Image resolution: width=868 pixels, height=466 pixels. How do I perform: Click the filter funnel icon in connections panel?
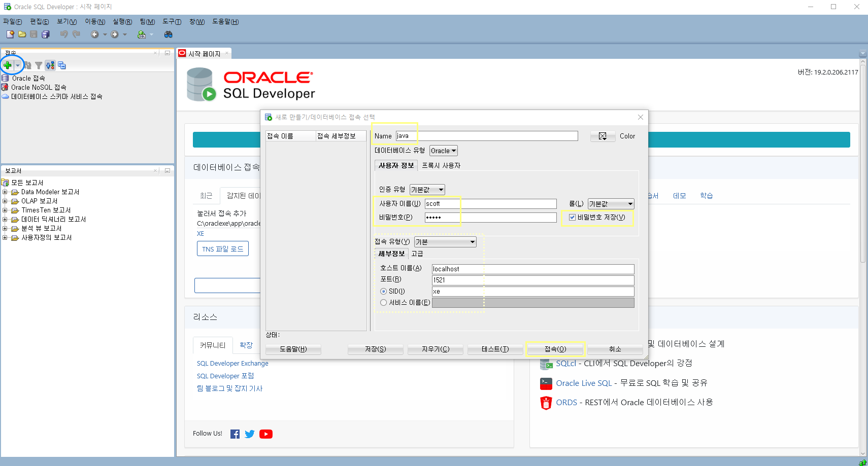click(x=39, y=65)
